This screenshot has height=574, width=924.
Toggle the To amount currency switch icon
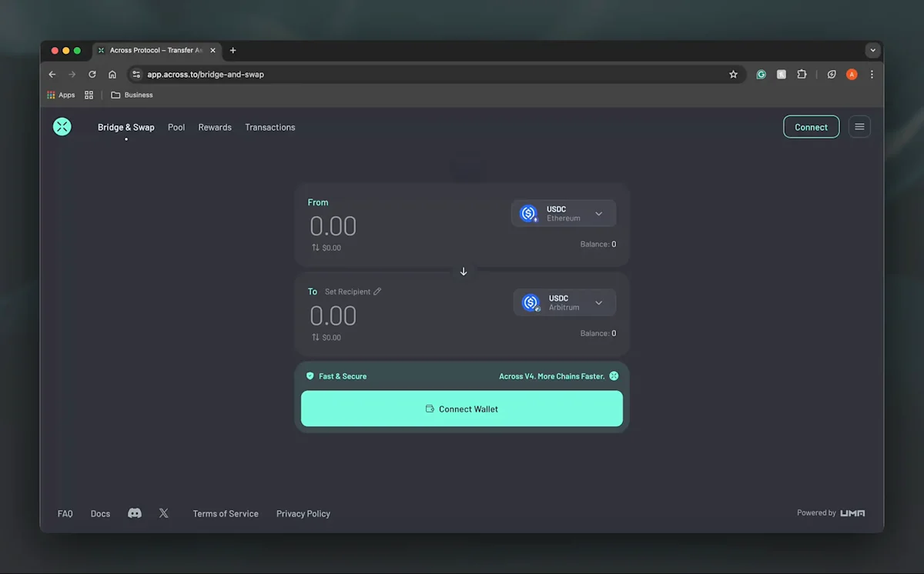click(316, 337)
